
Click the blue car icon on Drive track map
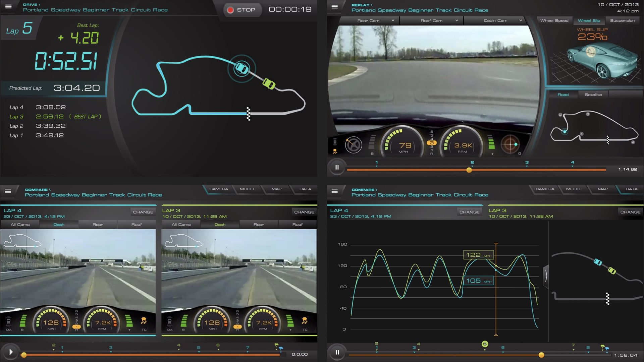pyautogui.click(x=241, y=68)
